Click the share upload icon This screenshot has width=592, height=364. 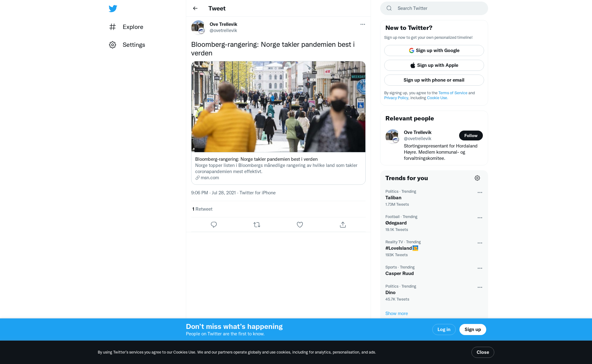pyautogui.click(x=343, y=225)
